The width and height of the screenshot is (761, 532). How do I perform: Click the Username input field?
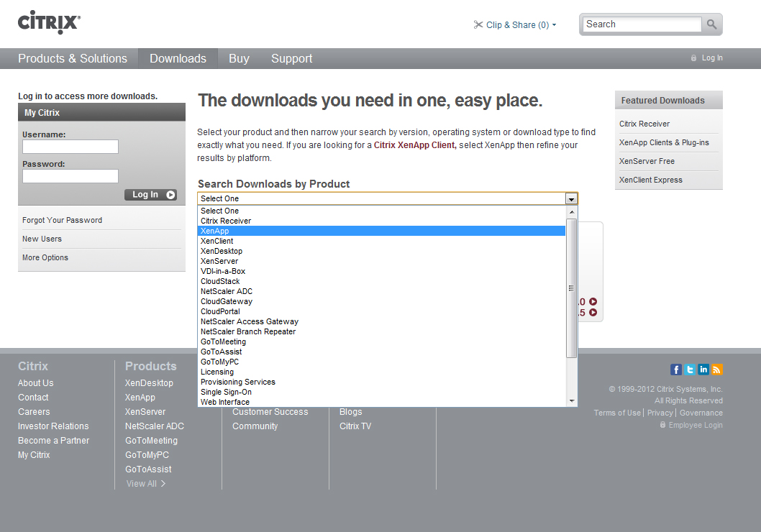point(70,147)
